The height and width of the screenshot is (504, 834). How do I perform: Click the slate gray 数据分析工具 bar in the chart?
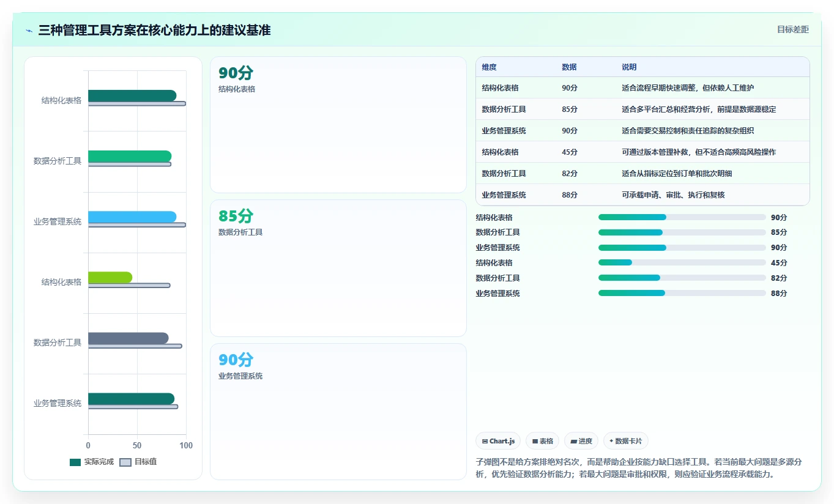tap(128, 338)
